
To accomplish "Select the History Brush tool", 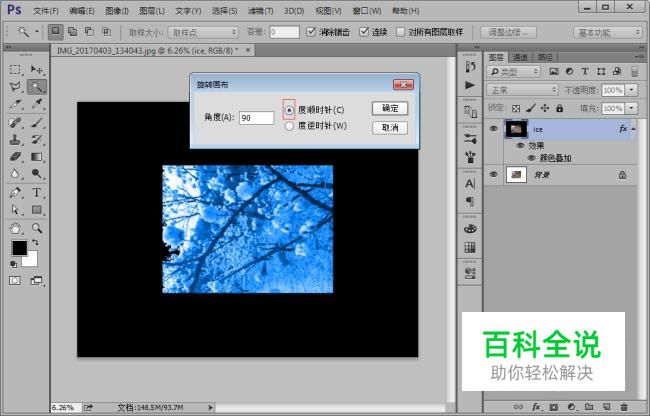I will pyautogui.click(x=37, y=140).
